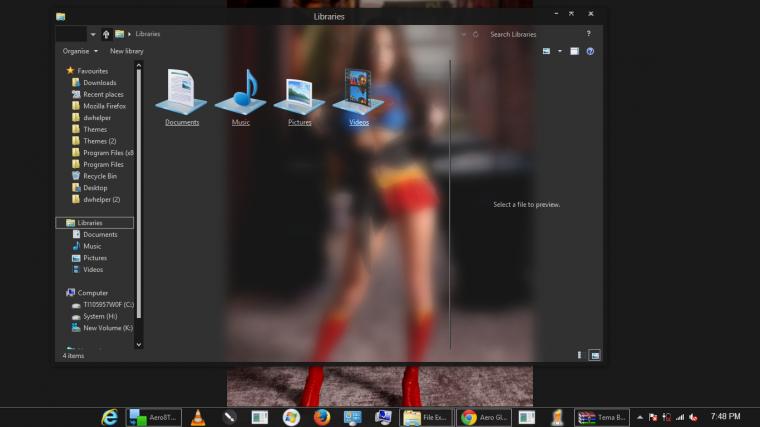This screenshot has width=760, height=427.
Task: Open the Organise menu
Action: pos(80,51)
